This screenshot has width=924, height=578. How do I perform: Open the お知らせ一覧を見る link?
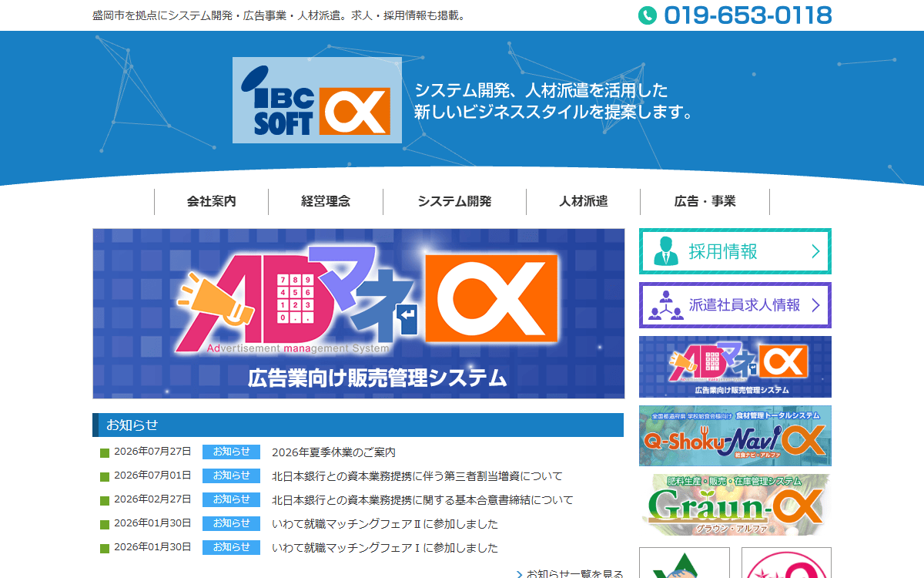click(x=570, y=573)
